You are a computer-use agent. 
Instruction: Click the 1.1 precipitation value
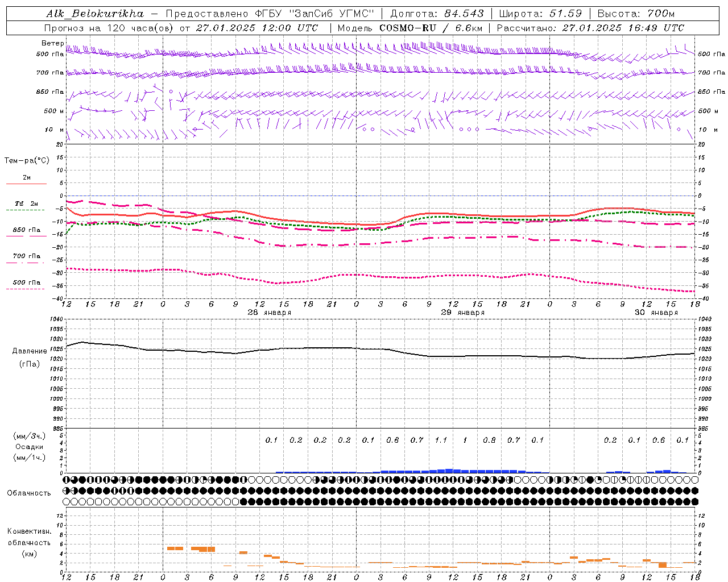pyautogui.click(x=441, y=440)
